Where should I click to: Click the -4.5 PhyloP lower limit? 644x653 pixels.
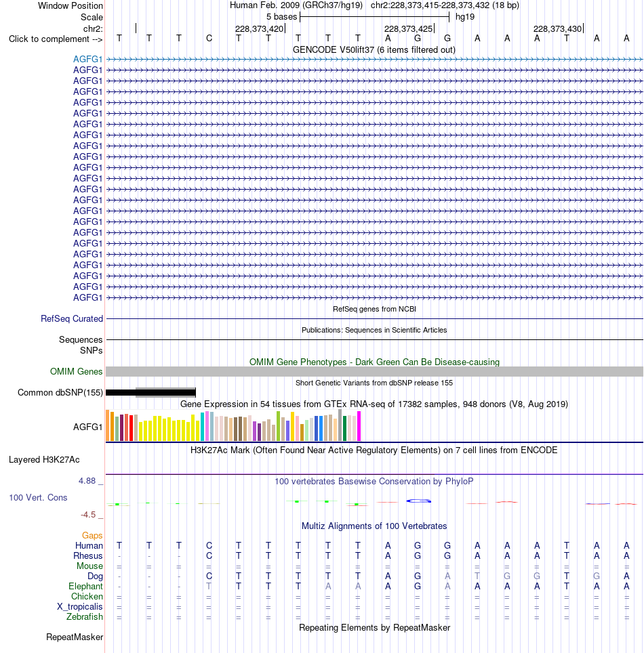88,515
